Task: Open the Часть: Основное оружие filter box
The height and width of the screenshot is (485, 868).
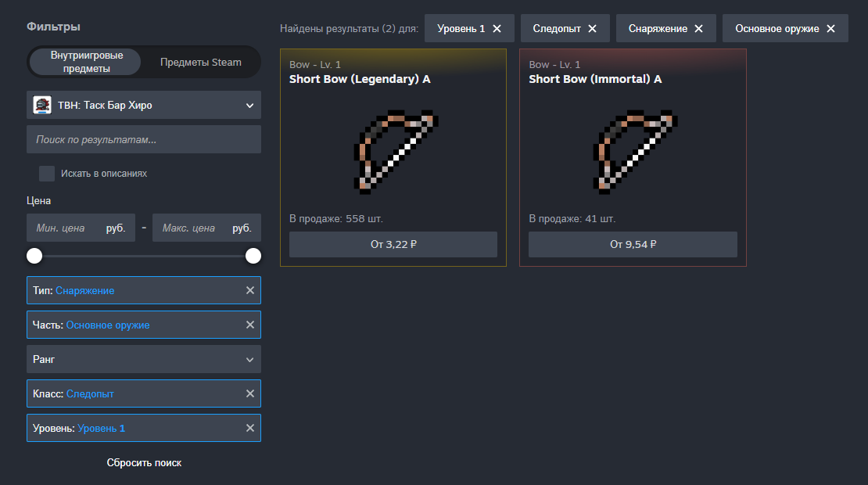Action: (143, 325)
